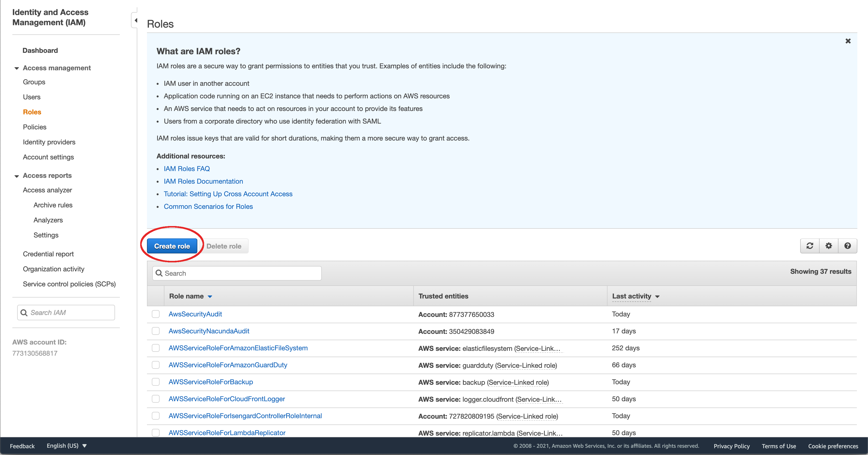The width and height of the screenshot is (868, 455).
Task: Open Cookie preferences in footer
Action: (833, 446)
